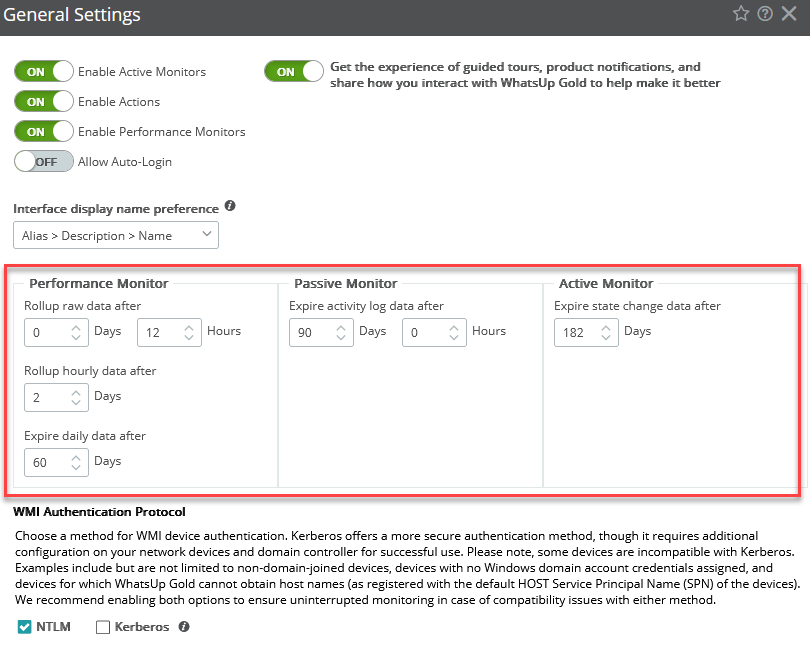Screen dimensions: 810x656
Task: Toggle Enable Performance Monitors switch
Action: point(44,131)
